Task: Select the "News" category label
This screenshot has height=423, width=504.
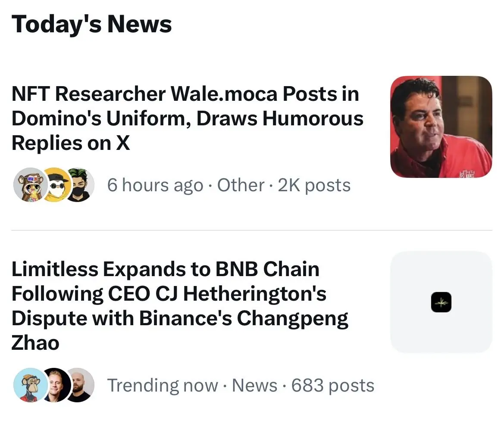Action: pos(254,385)
